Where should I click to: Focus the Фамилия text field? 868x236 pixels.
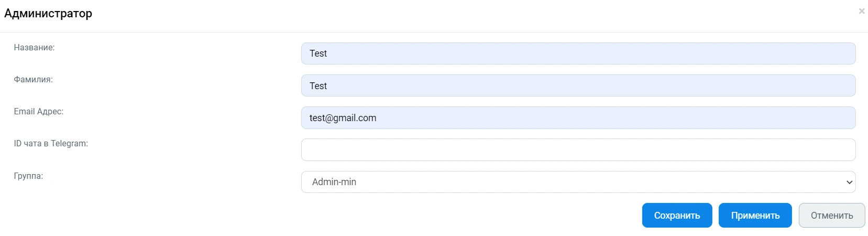578,85
